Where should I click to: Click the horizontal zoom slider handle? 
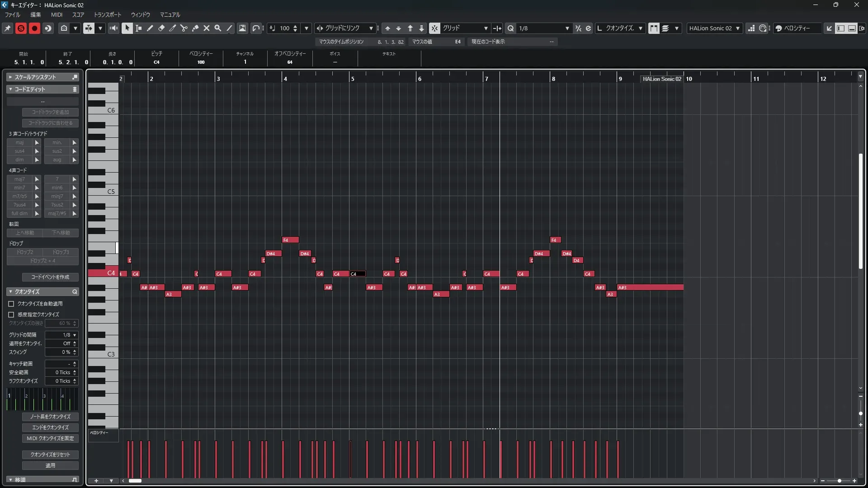(x=840, y=481)
